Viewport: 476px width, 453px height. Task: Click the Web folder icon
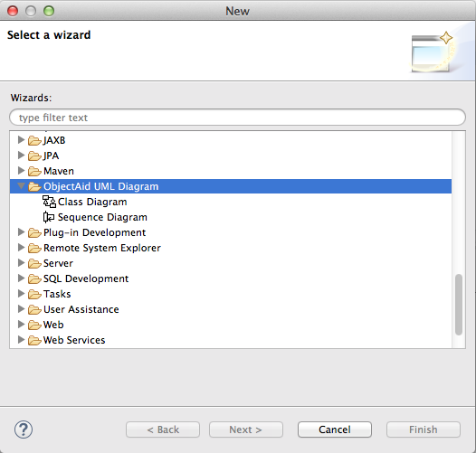pos(34,325)
